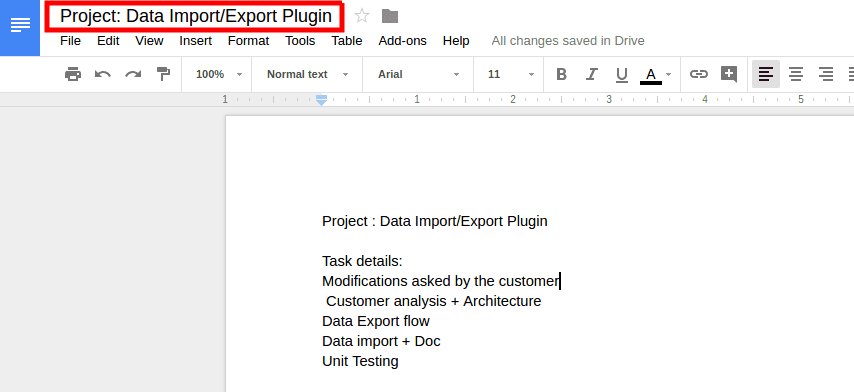Click the 'Data Export flow' line
This screenshot has height=392, width=854.
click(x=376, y=321)
